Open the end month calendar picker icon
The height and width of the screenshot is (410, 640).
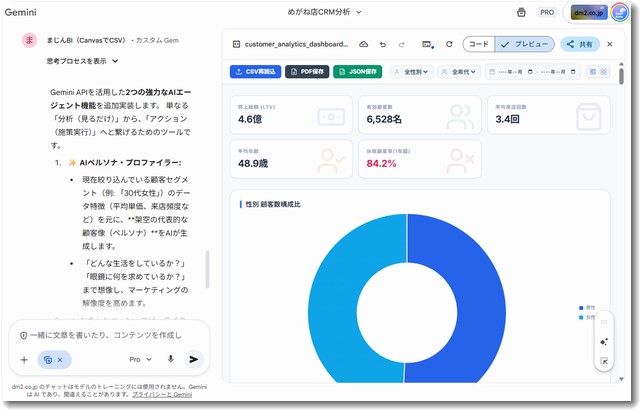[x=573, y=72]
